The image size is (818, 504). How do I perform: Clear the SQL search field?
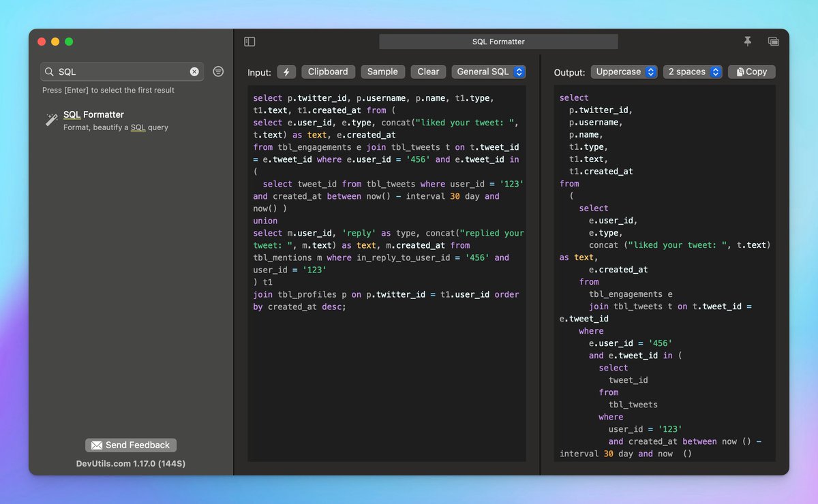click(x=194, y=72)
